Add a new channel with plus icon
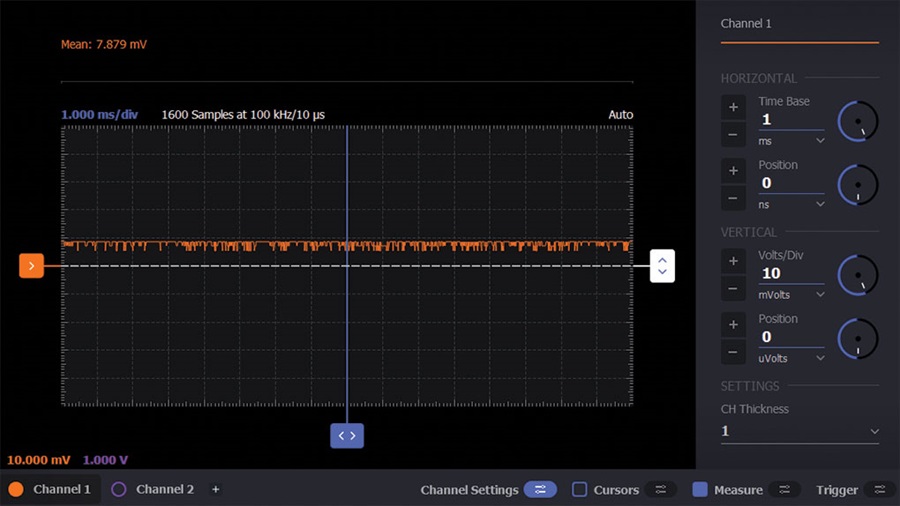 tap(216, 489)
